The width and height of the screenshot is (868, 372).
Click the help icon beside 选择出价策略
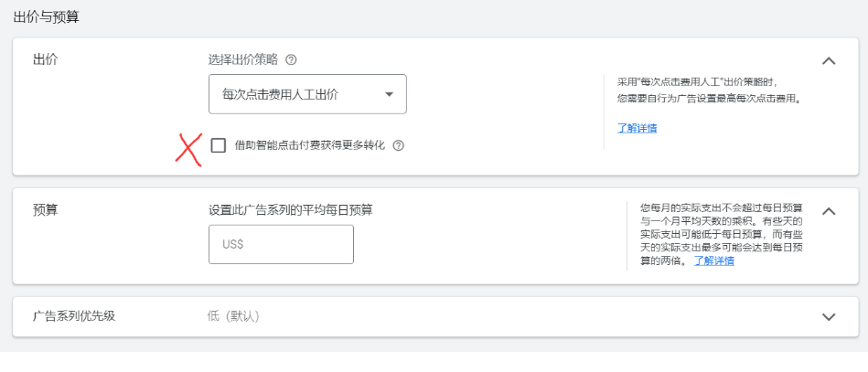pos(291,60)
